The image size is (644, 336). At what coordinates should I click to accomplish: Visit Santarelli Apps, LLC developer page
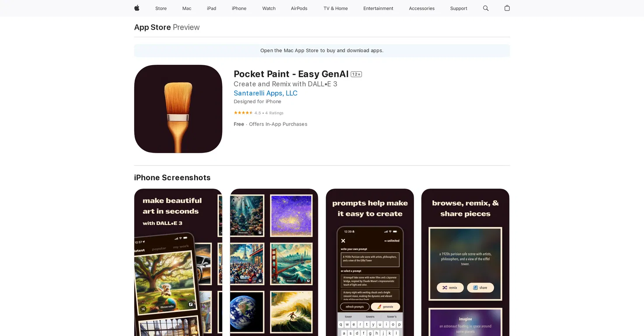(265, 93)
